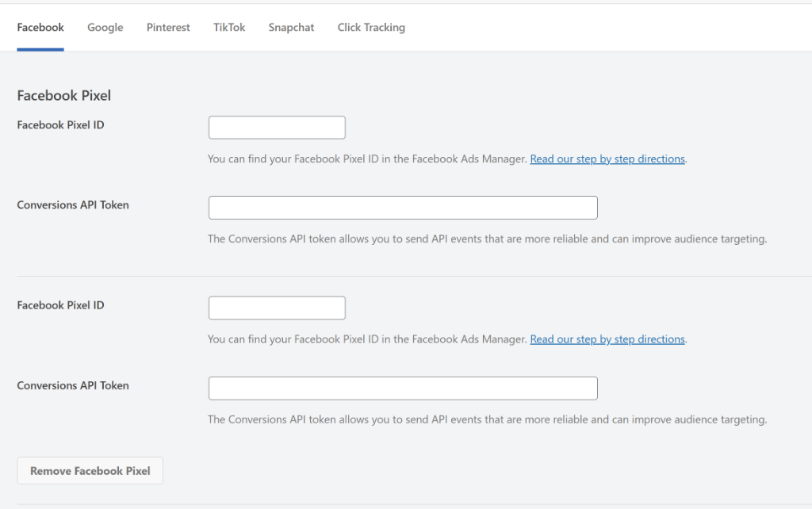
Task: Click the second Conversions API token description text
Action: point(487,419)
